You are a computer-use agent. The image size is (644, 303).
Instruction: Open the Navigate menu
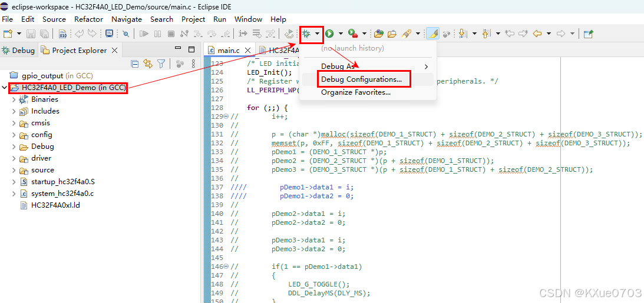[x=127, y=19]
